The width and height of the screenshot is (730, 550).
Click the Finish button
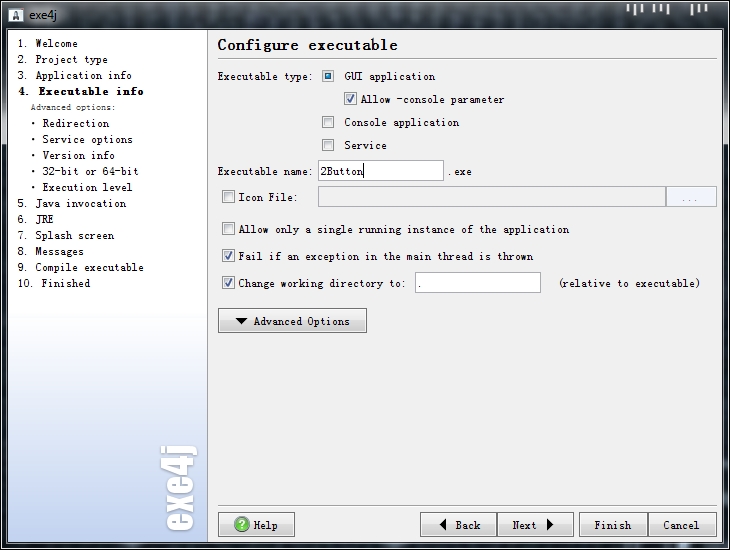[613, 525]
